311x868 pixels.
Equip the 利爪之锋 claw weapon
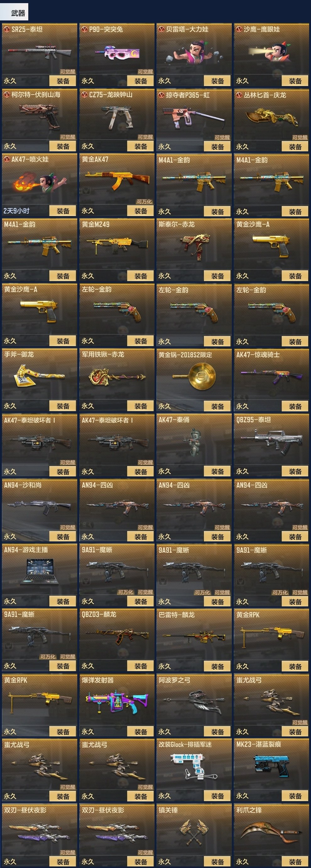295,861
